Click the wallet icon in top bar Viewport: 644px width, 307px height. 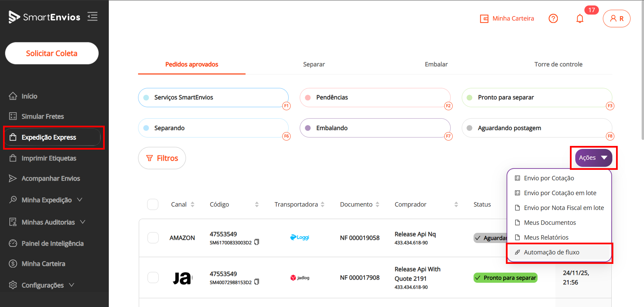point(484,19)
